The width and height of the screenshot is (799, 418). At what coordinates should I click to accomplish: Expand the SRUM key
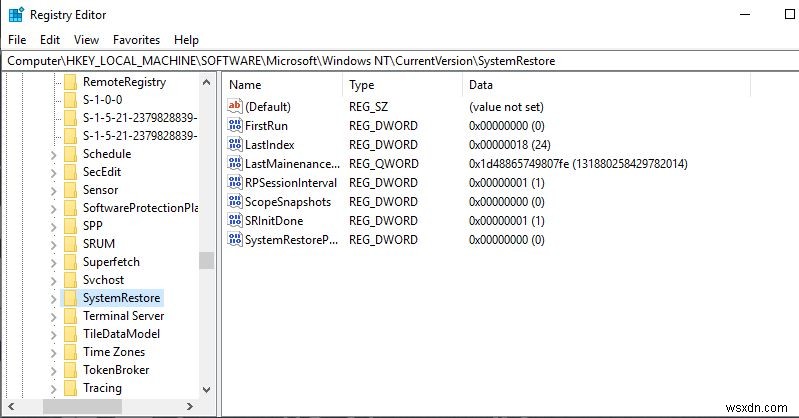(54, 245)
